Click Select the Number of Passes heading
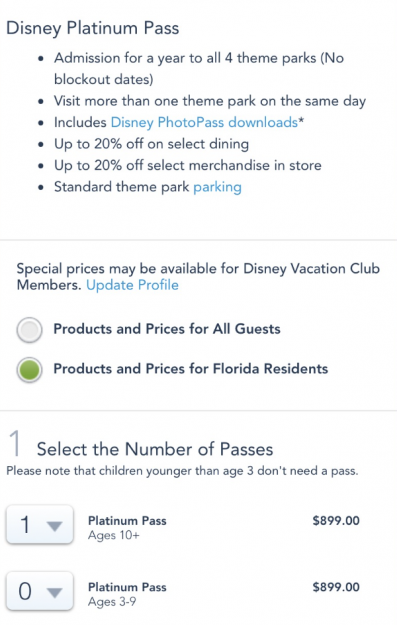The image size is (397, 625). [x=155, y=449]
